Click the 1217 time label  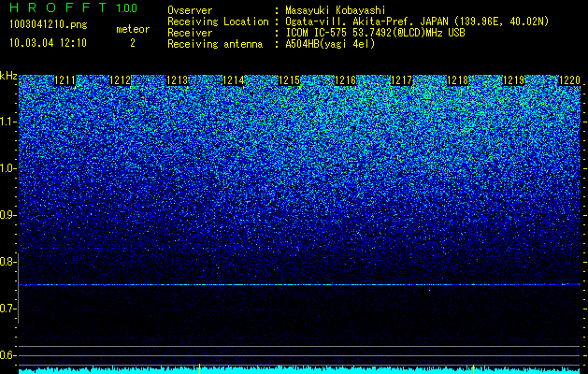401,80
